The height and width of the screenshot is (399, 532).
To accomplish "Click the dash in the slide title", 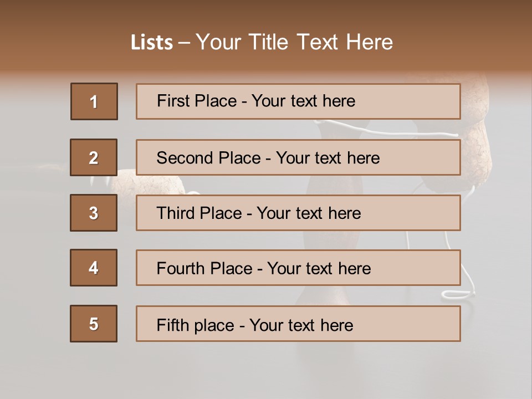I will 185,43.
